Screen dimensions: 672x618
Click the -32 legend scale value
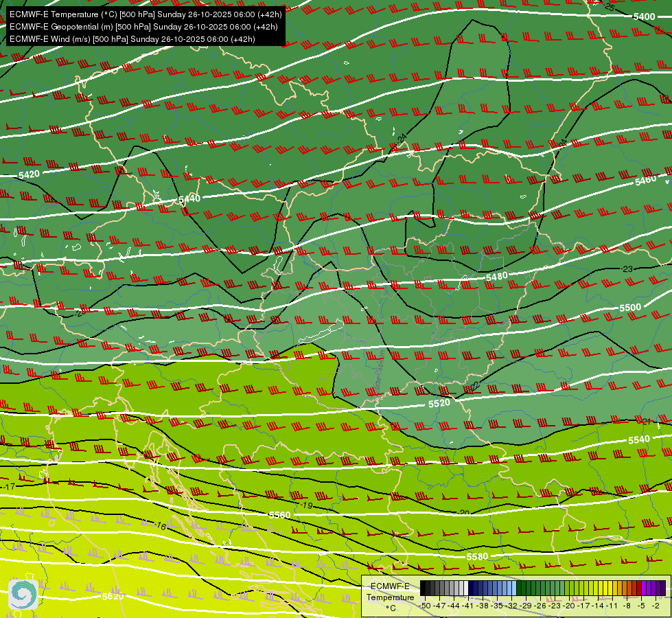(x=511, y=606)
